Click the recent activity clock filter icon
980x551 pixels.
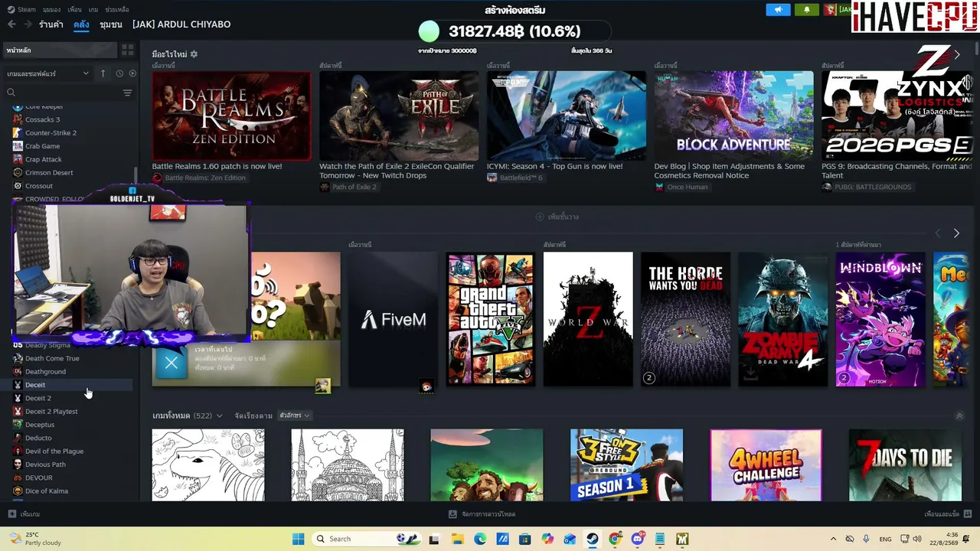point(119,73)
